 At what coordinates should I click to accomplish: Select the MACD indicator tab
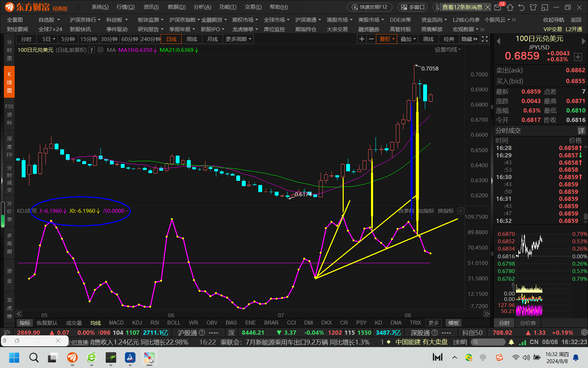pyautogui.click(x=116, y=322)
